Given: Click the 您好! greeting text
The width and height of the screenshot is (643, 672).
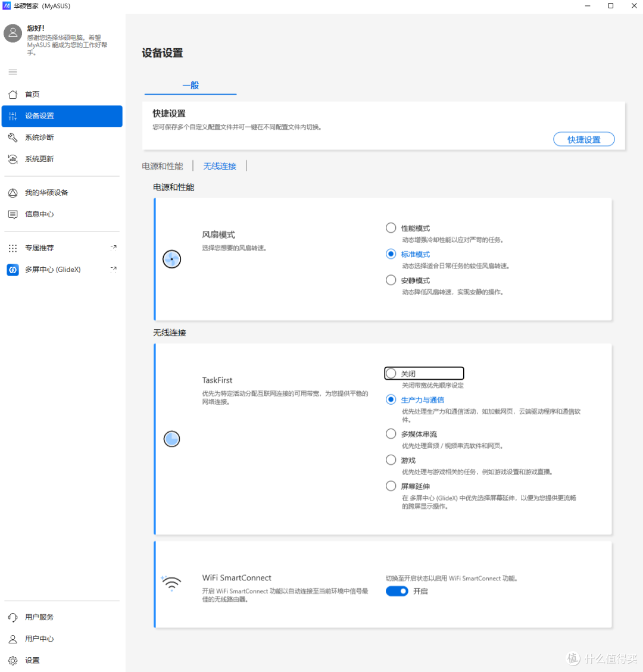Looking at the screenshot, I should coord(36,29).
